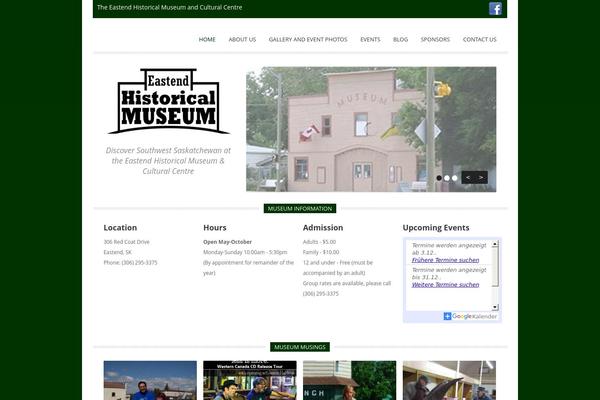
Task: Click the 'Admission' heading
Action: tap(323, 228)
